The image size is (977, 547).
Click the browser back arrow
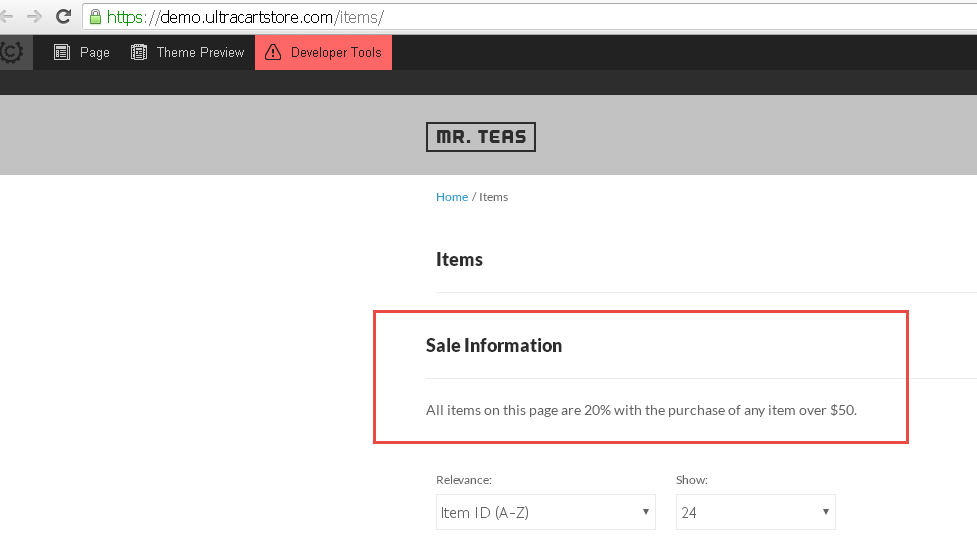click(6, 17)
